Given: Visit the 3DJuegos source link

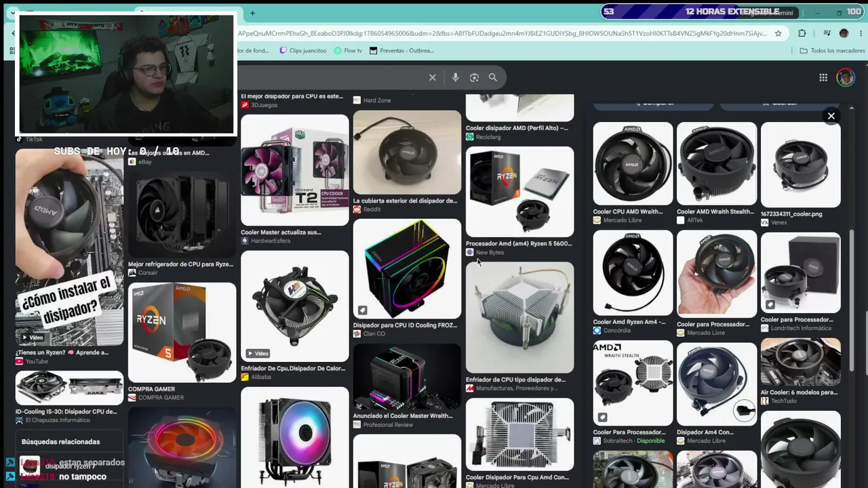Looking at the screenshot, I should (x=258, y=106).
